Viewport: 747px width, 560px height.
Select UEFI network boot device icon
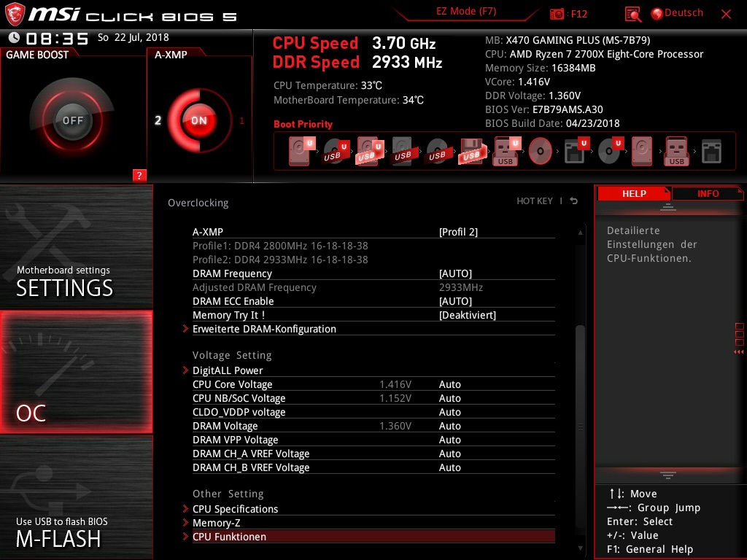(577, 151)
